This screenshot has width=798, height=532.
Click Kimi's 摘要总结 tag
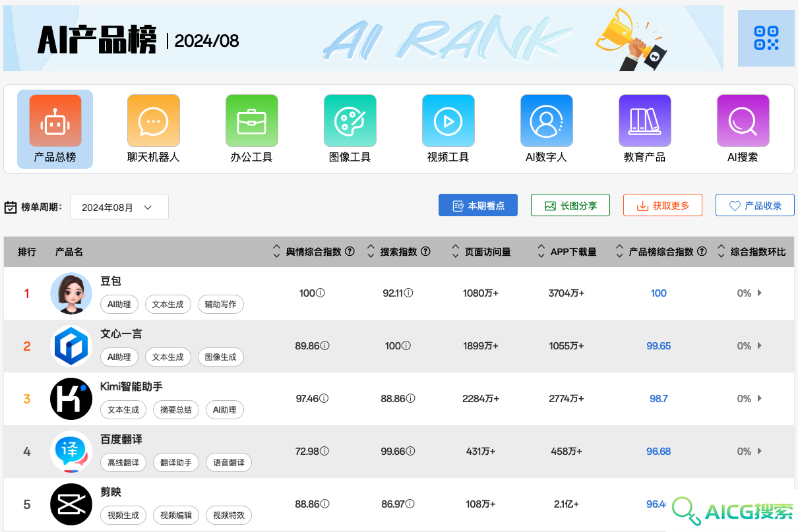tap(176, 409)
